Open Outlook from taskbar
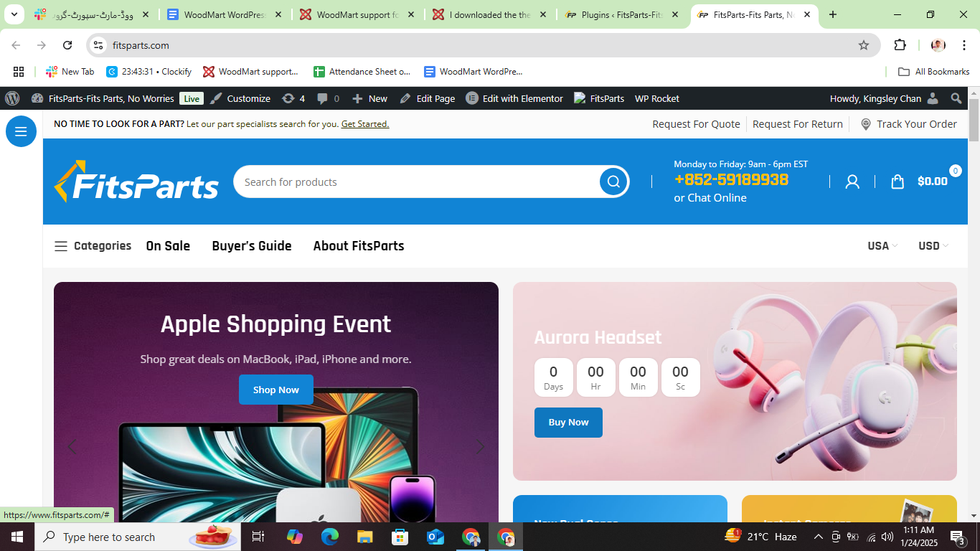Viewport: 980px width, 551px height. pyautogui.click(x=435, y=537)
